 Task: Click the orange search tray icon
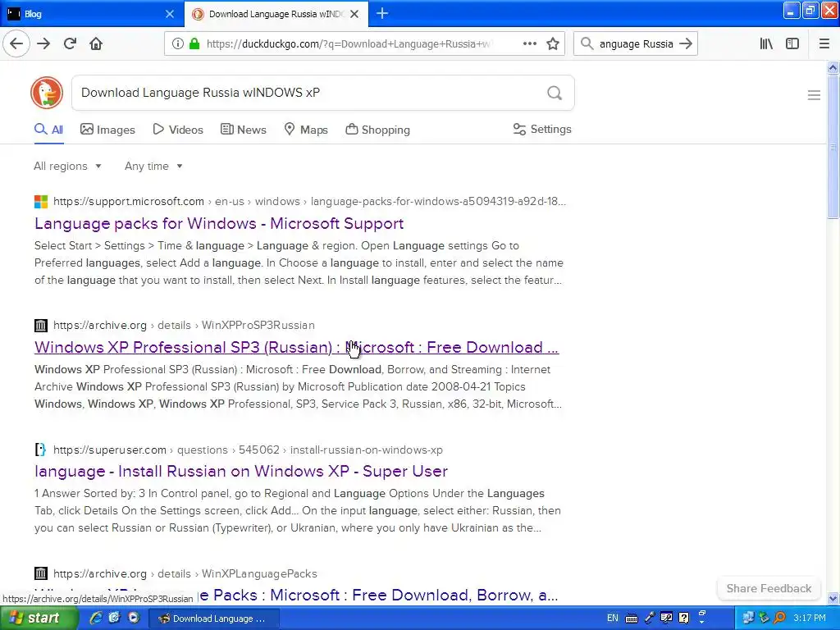pyautogui.click(x=779, y=618)
